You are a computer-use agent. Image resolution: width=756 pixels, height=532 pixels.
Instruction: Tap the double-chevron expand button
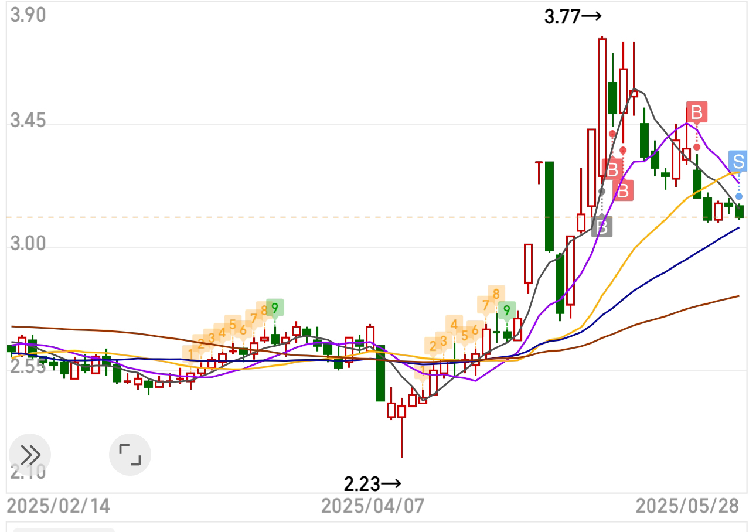(29, 455)
